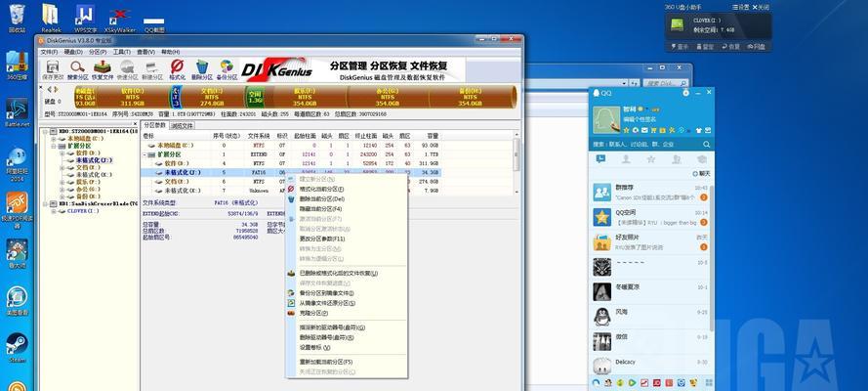Click the 删除分区 trash toolbar icon
The image size is (868, 391).
coord(201,69)
